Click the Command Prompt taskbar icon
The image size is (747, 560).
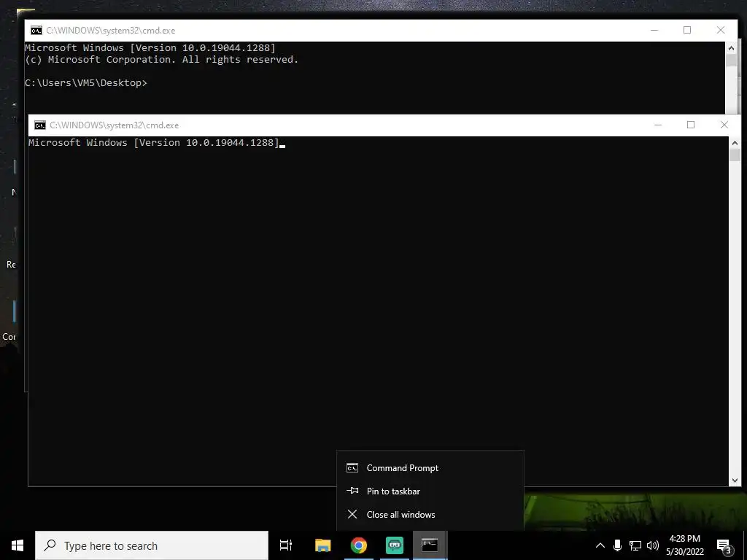coord(430,545)
